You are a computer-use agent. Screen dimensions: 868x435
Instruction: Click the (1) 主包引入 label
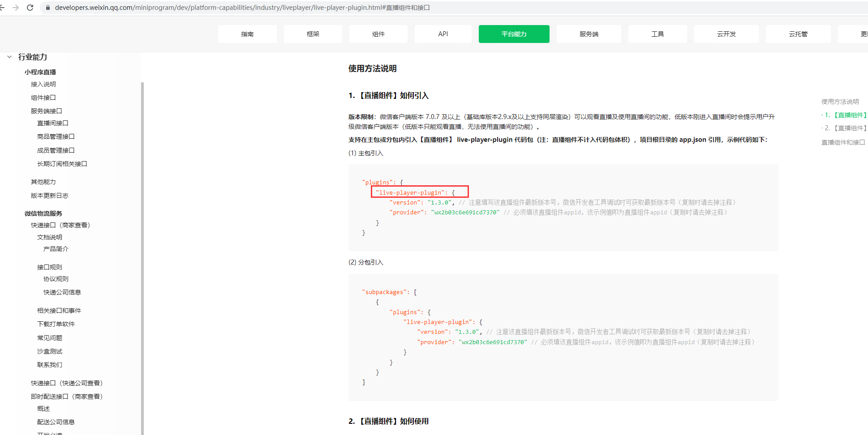(x=366, y=153)
